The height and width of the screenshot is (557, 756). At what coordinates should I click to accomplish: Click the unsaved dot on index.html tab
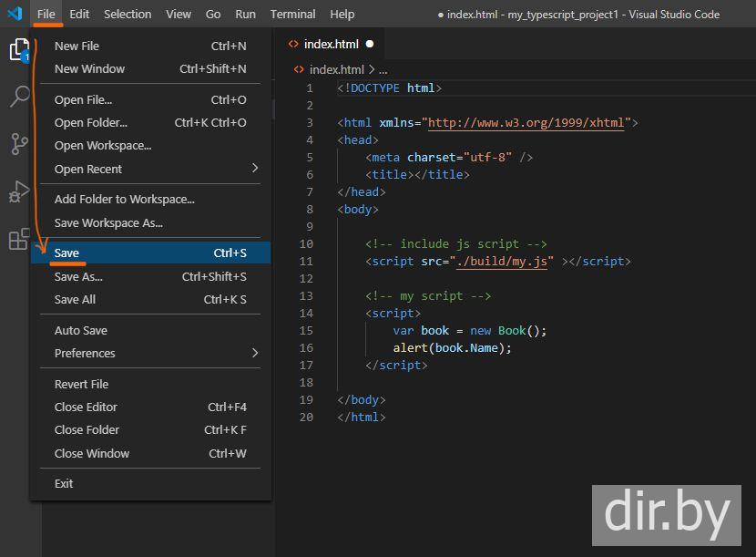coord(369,44)
